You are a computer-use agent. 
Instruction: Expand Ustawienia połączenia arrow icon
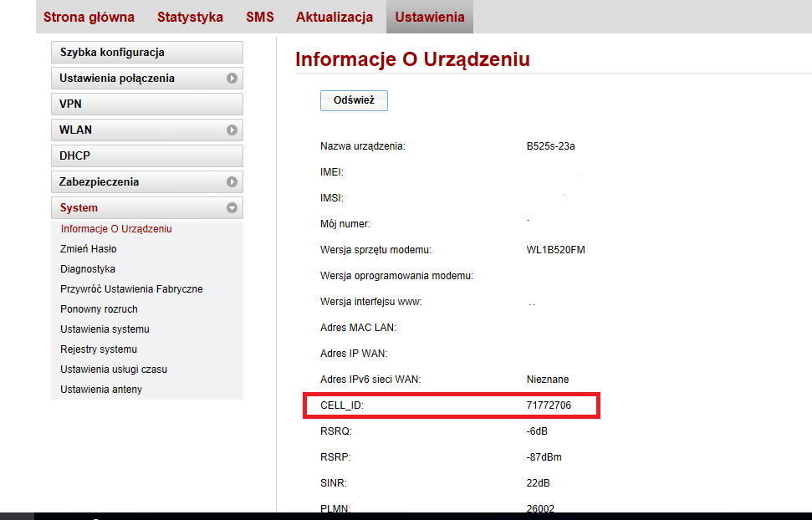[x=232, y=79]
